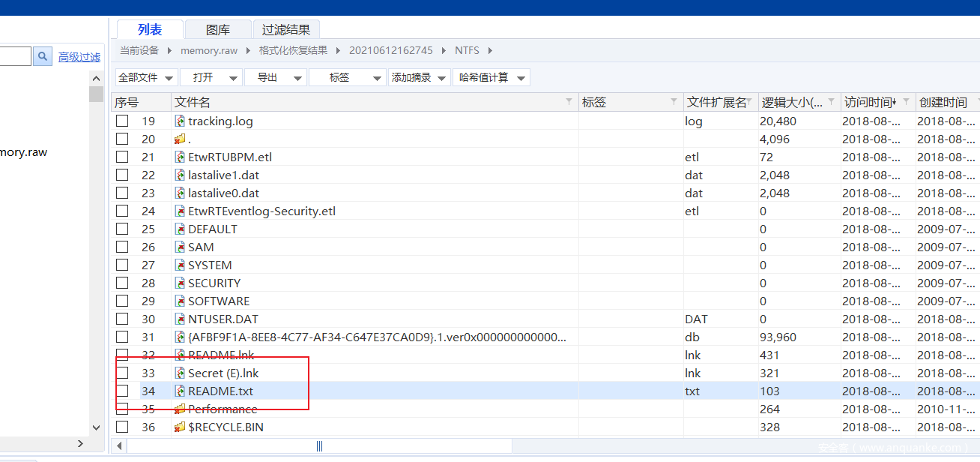Click the Secret (E).lnk file icon

click(180, 373)
